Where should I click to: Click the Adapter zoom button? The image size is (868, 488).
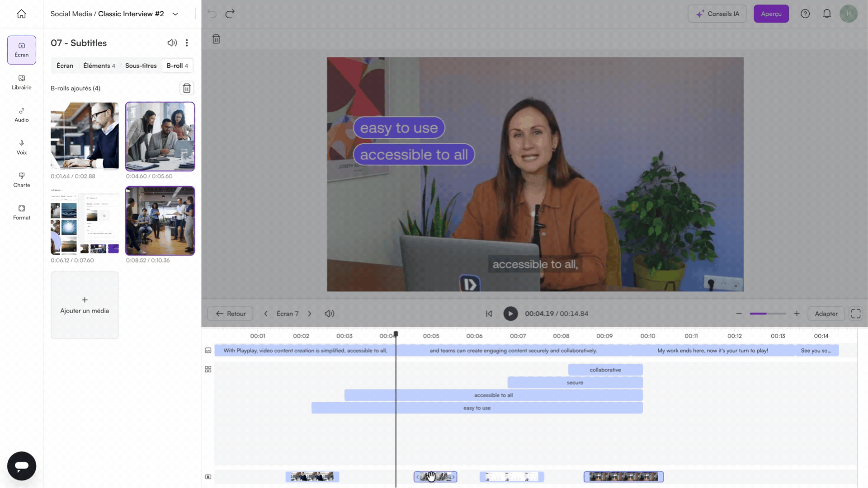(x=826, y=314)
